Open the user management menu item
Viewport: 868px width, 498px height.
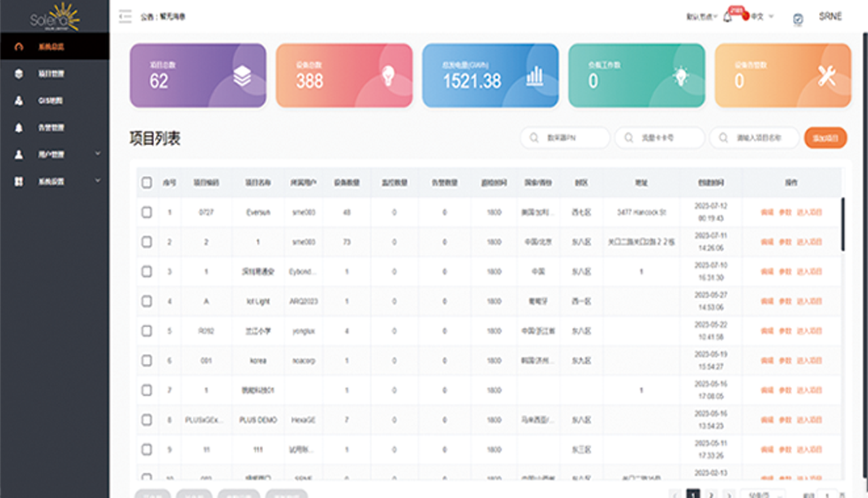[55, 154]
